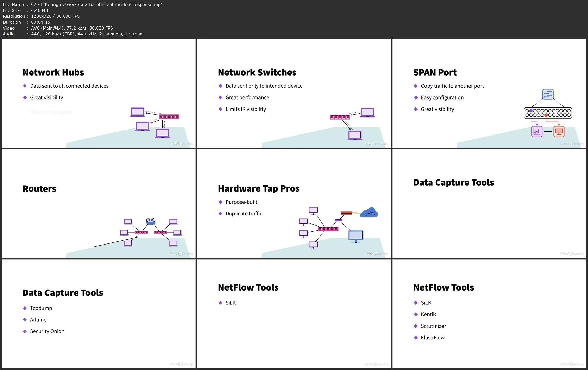Image resolution: width=588 pixels, height=370 pixels.
Task: Click the Scrutinizer bullet item
Action: click(x=433, y=326)
